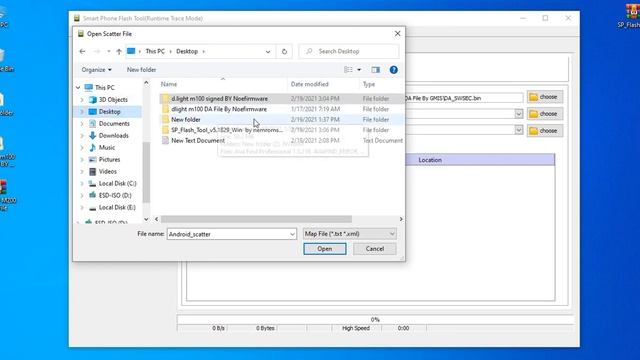Open last row dropdown in Flash Tool

pos(518,130)
